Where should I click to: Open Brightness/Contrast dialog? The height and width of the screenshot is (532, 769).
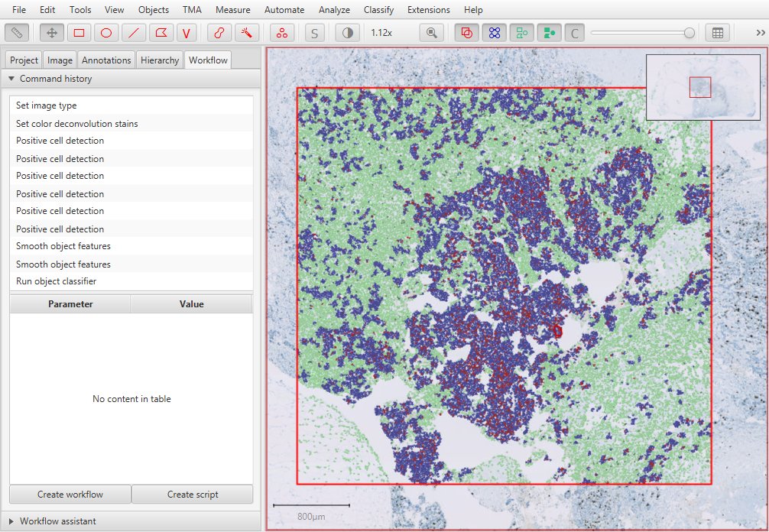348,33
